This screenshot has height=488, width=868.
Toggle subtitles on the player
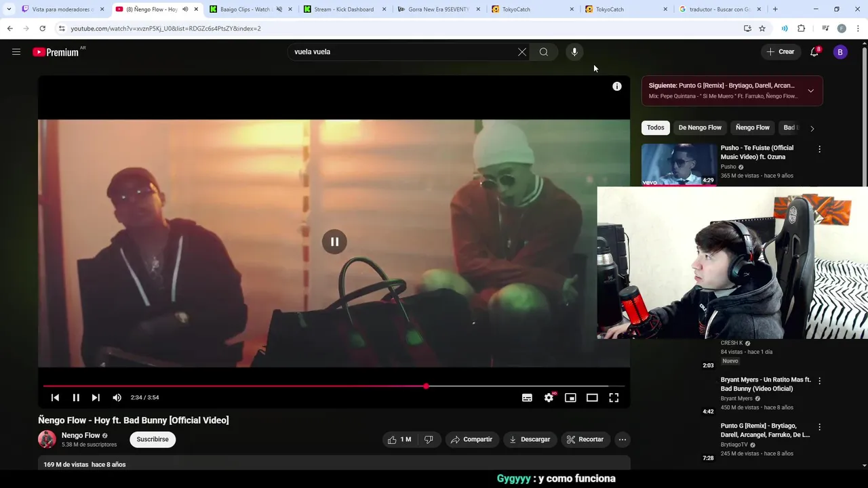tap(527, 398)
